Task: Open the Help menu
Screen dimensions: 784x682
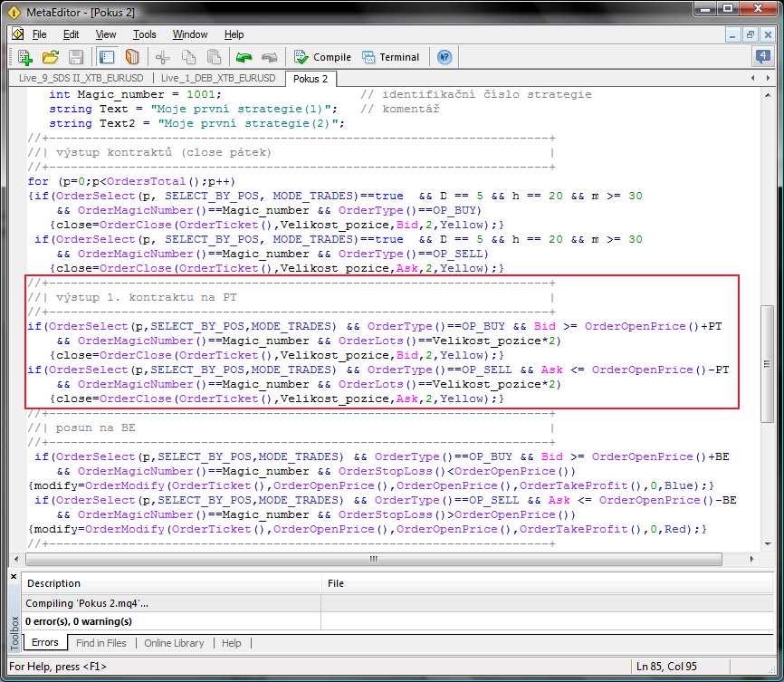Action: coord(234,34)
